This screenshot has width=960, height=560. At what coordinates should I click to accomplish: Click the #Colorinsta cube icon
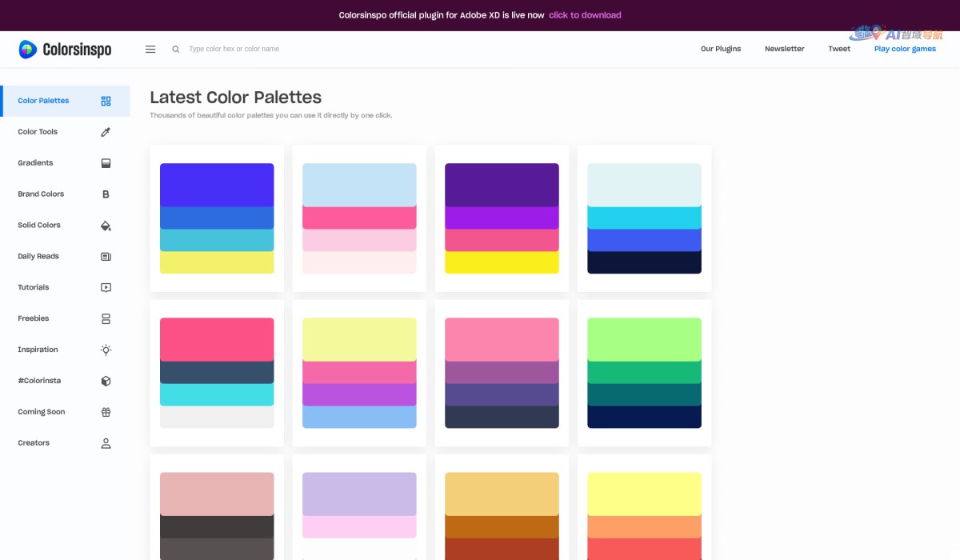click(x=106, y=380)
